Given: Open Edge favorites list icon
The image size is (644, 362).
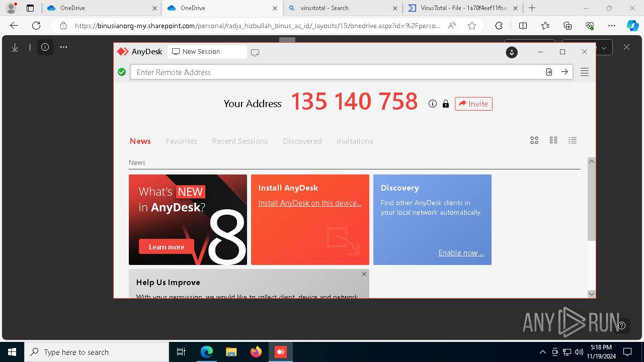Looking at the screenshot, I should tap(545, 26).
